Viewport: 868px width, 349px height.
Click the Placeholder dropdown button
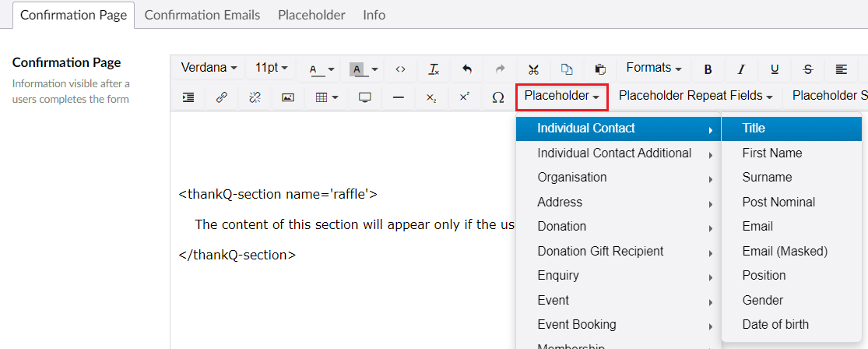click(x=561, y=97)
